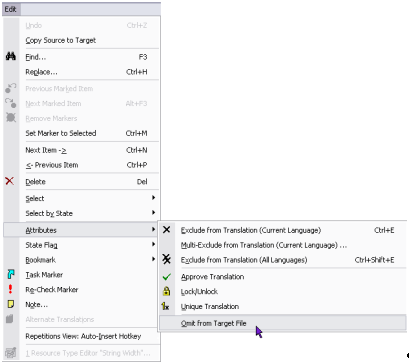Toggle Exclude from Translation (All Languages)
Viewport: 409px width, 364px height.
283,260
